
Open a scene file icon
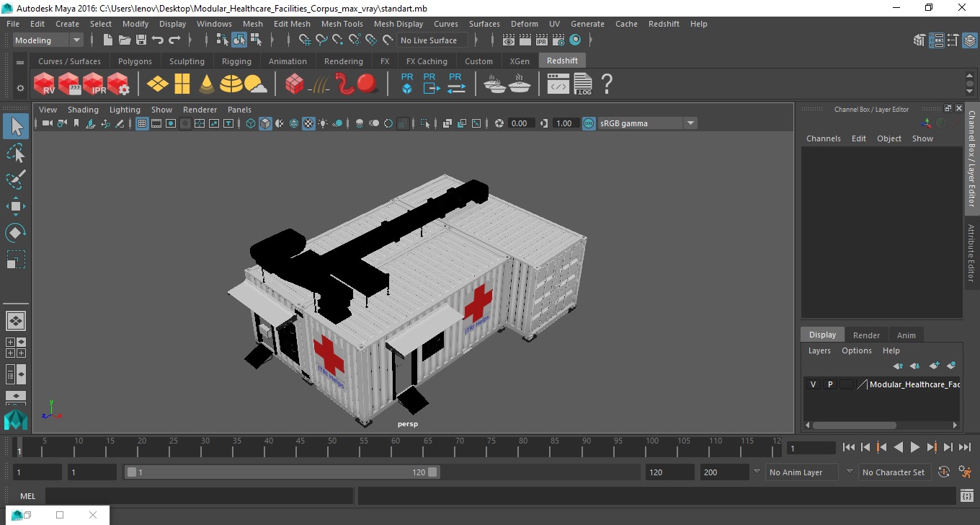pyautogui.click(x=125, y=40)
